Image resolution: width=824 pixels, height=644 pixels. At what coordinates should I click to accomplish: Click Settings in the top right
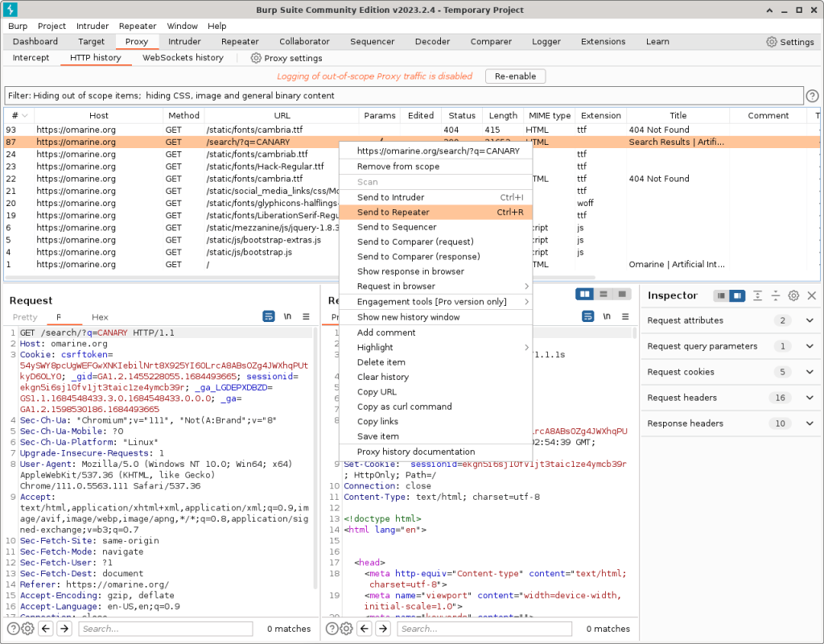coord(789,42)
